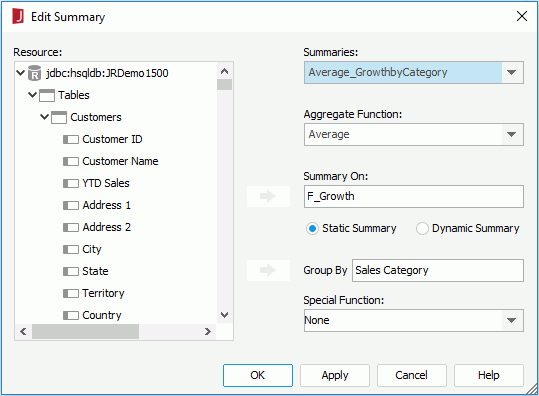Click the City column icon

pos(71,250)
